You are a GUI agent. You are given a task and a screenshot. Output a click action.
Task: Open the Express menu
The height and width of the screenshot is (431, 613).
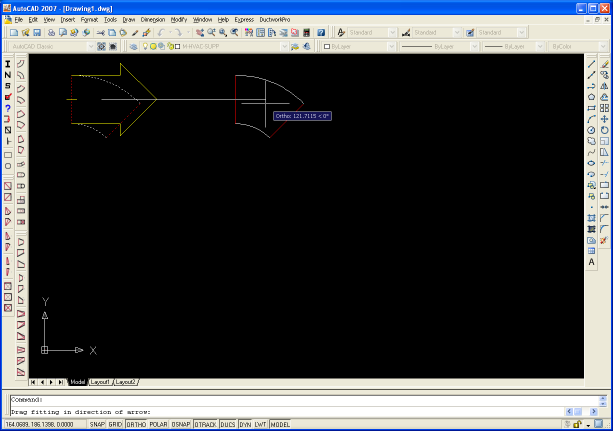coord(244,20)
